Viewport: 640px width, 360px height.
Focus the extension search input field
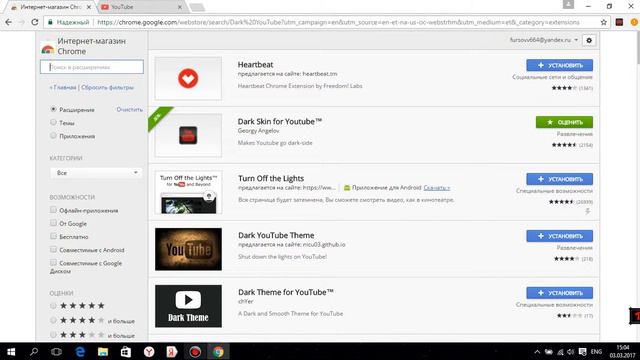click(92, 67)
